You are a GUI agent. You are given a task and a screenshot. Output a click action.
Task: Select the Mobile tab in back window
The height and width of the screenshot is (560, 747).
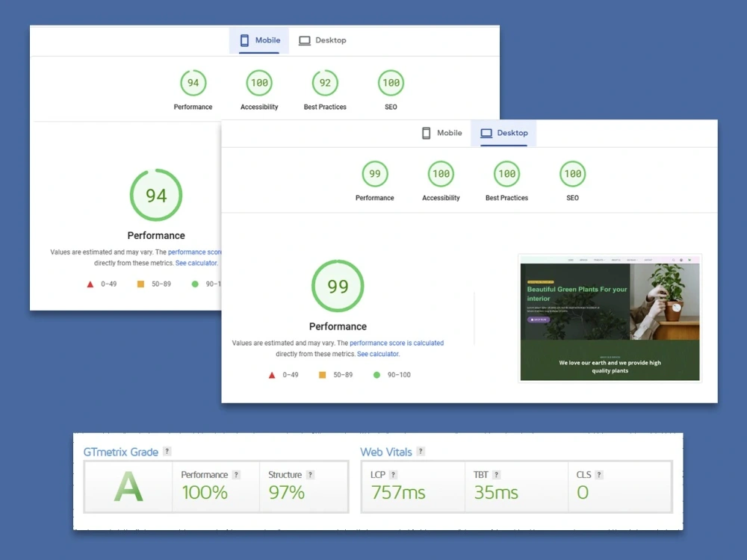coord(259,40)
